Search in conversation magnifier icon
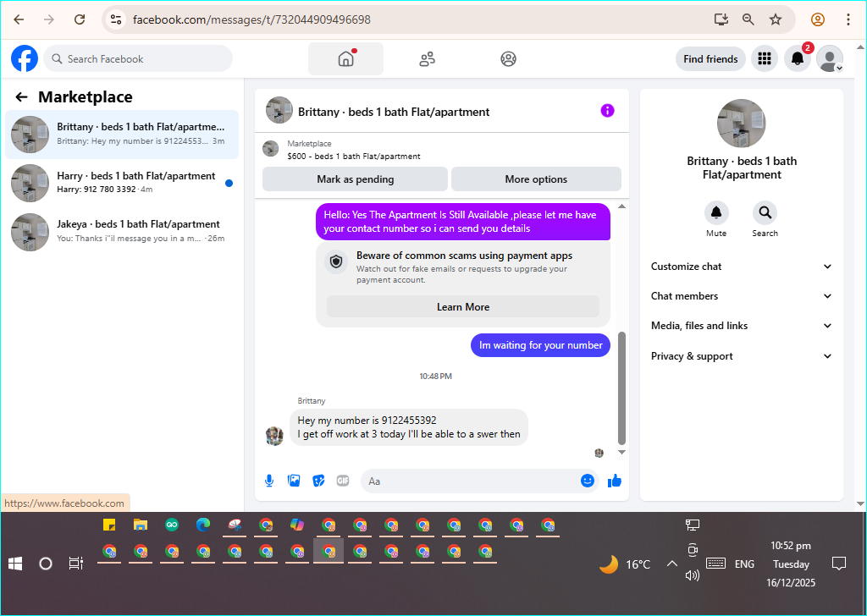 (765, 212)
